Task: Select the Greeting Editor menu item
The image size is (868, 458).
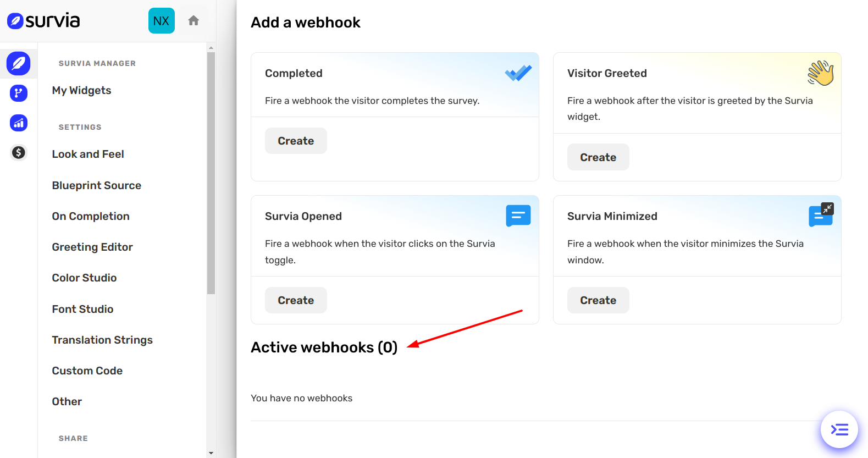Action: [92, 247]
